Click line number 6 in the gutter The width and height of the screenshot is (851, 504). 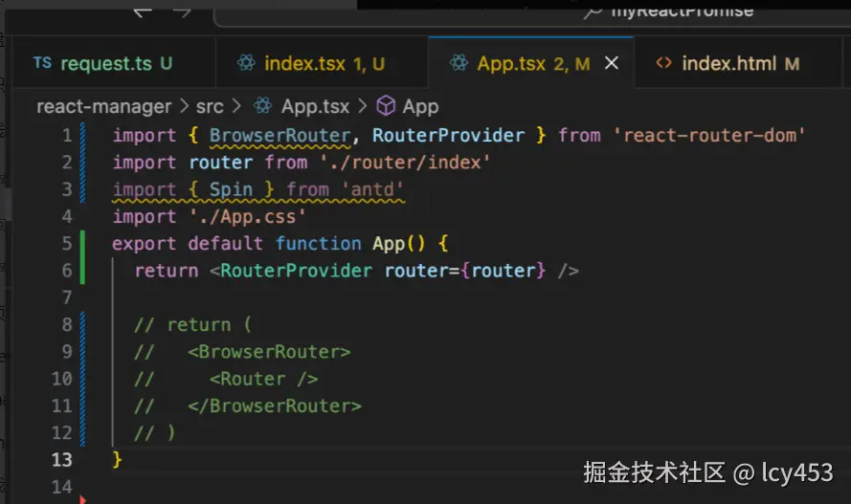click(x=66, y=271)
